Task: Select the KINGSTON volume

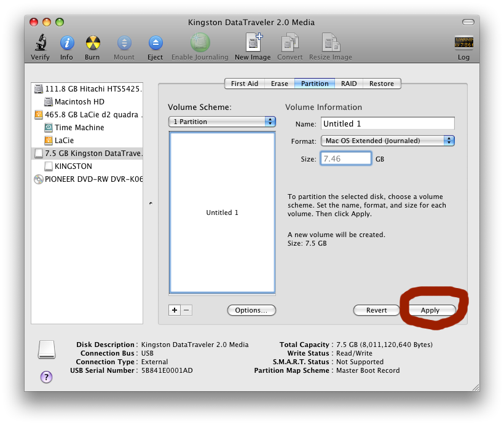Action: click(87, 166)
